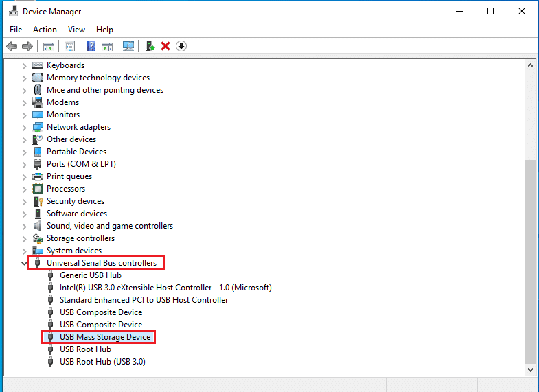
Task: Toggle the action pane toolbar icon
Action: pos(107,47)
